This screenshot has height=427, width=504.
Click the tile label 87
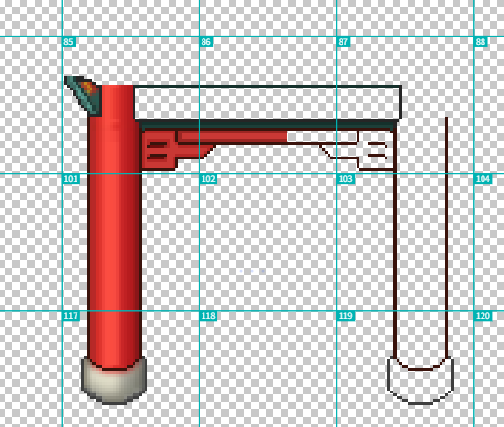click(343, 42)
